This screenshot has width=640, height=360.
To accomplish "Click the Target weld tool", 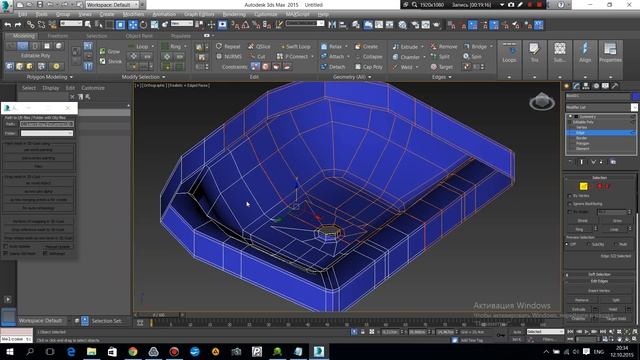I will 442,67.
